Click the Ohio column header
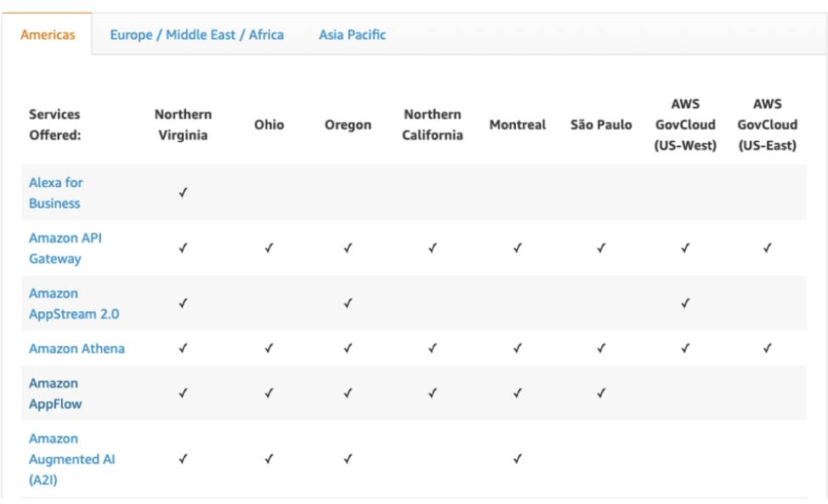828x504 pixels. 269,125
